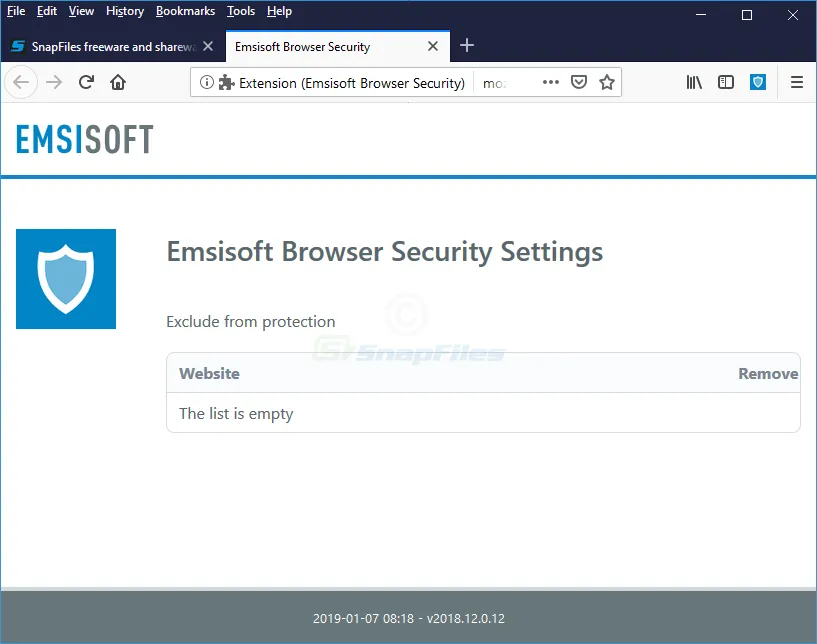The height and width of the screenshot is (644, 817).
Task: Select the Emsisoft Browser Security tab
Action: click(338, 46)
